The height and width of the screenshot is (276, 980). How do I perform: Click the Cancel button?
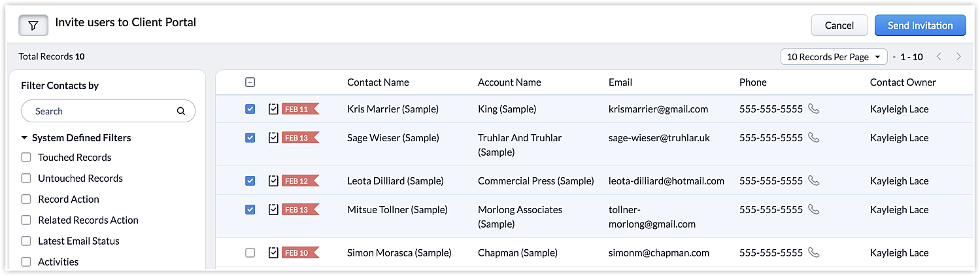coord(839,26)
